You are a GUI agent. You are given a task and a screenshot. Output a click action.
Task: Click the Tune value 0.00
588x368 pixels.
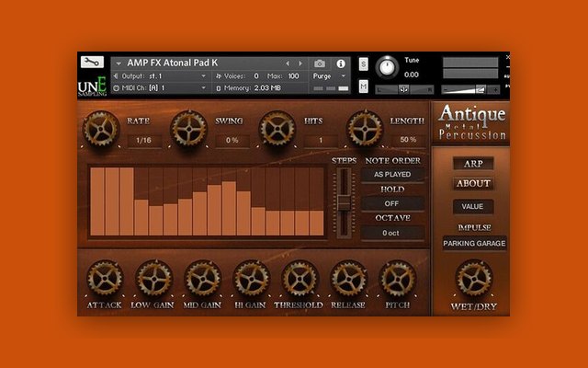click(x=412, y=75)
